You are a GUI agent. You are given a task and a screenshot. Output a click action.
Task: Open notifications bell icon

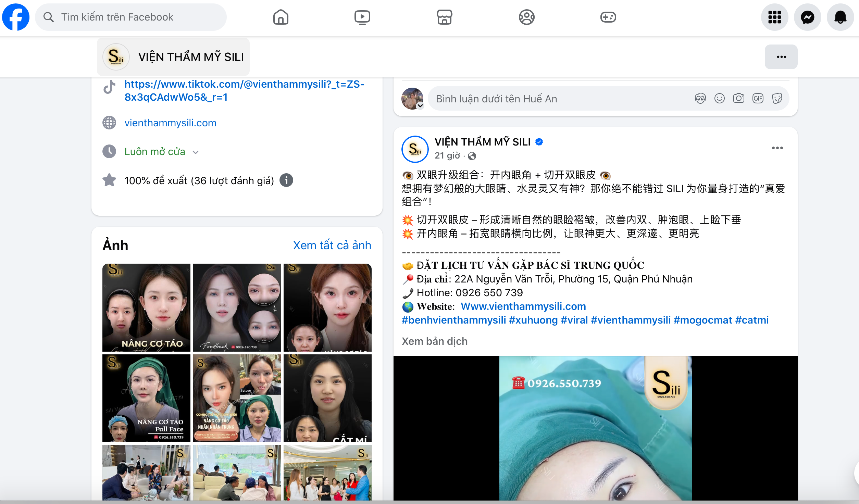840,17
